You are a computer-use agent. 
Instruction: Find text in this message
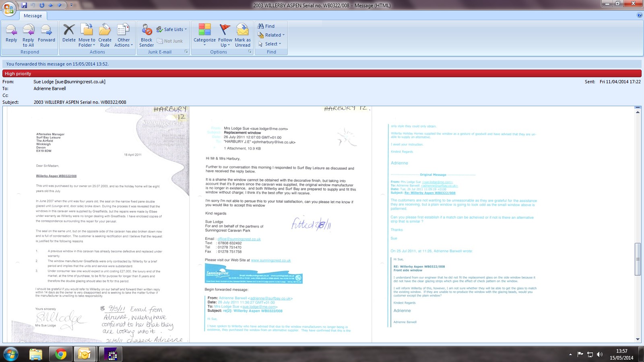(266, 26)
